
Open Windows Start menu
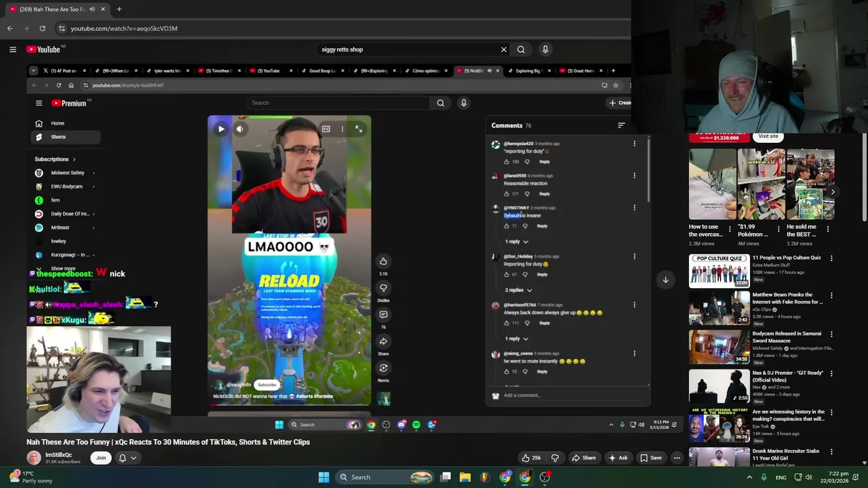coord(323,477)
